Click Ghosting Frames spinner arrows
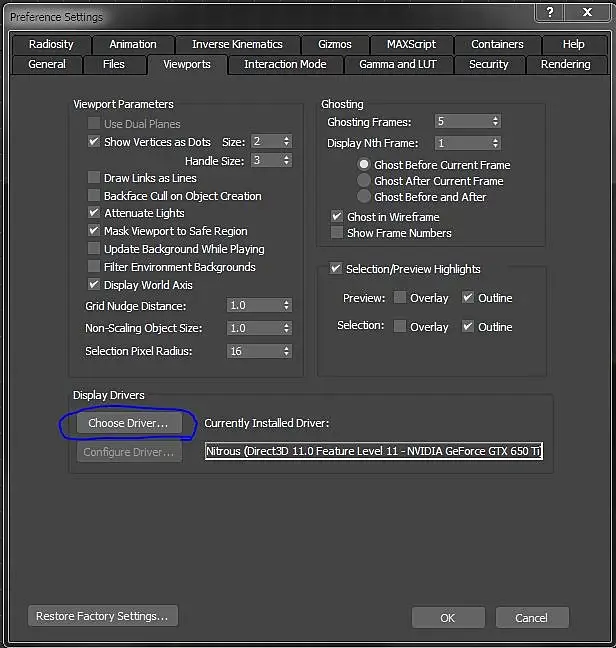The width and height of the screenshot is (616, 648). click(496, 121)
